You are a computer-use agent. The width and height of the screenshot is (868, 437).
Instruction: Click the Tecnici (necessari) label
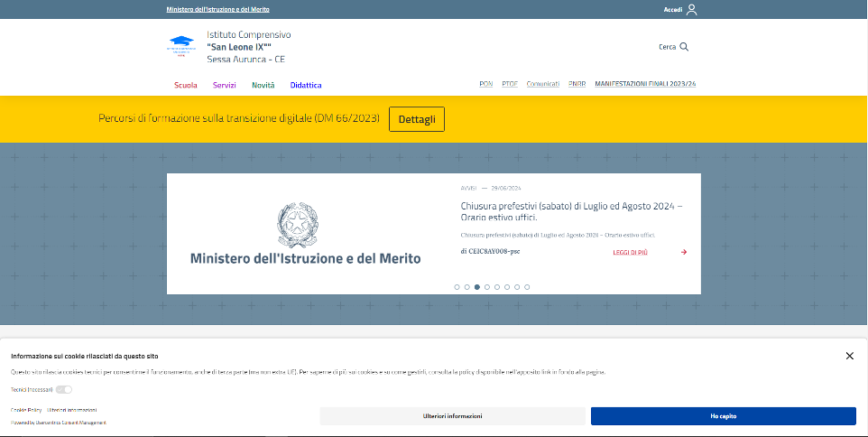(x=32, y=390)
